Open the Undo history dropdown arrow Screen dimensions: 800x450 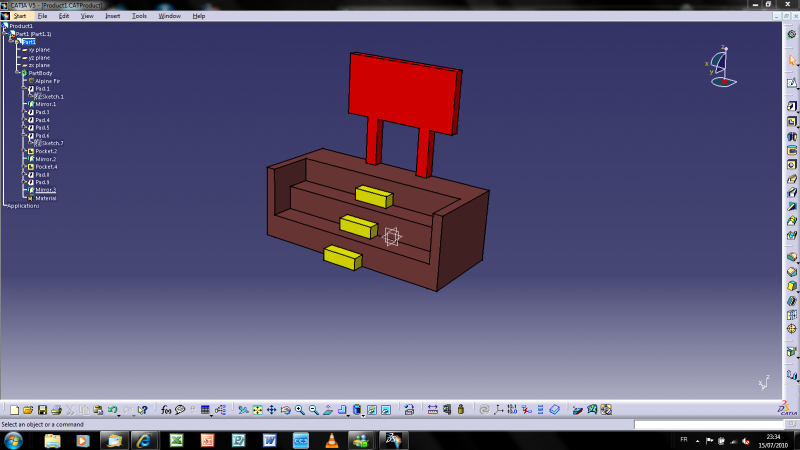coord(120,412)
